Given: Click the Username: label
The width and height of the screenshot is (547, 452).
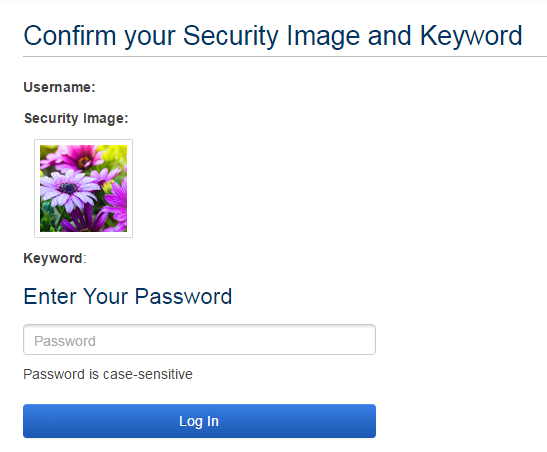Looking at the screenshot, I should 59,87.
